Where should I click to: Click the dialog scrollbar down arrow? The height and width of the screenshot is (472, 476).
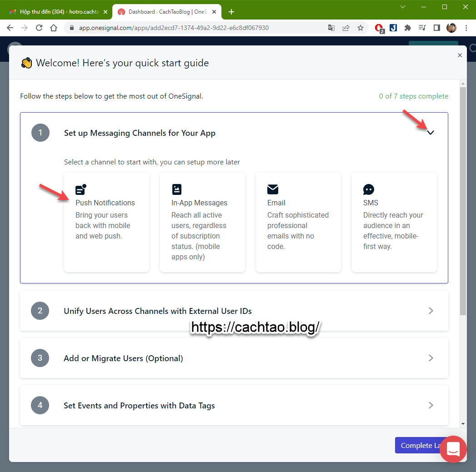(463, 424)
